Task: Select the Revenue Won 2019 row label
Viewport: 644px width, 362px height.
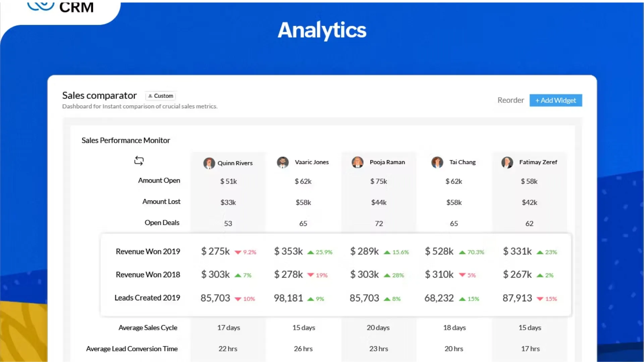Action: [148, 251]
